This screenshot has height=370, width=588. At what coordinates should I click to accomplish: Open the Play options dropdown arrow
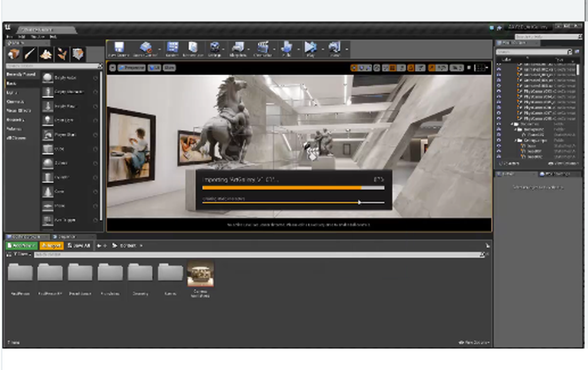coord(323,49)
